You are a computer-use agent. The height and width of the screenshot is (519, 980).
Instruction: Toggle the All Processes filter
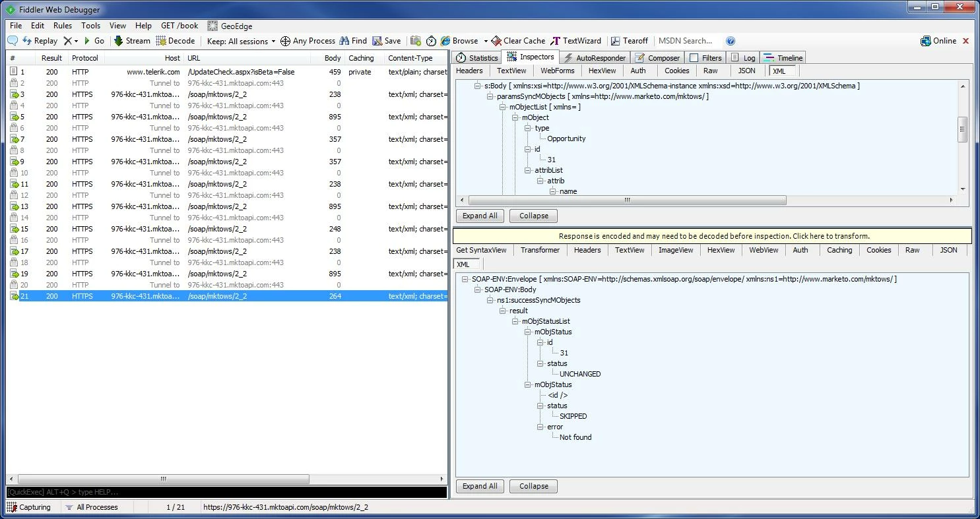click(x=92, y=507)
